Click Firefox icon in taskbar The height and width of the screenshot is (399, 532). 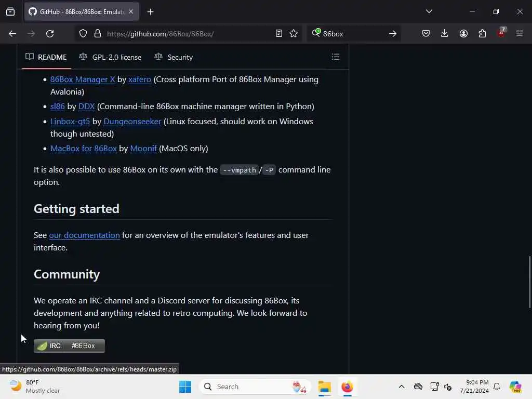tap(348, 387)
